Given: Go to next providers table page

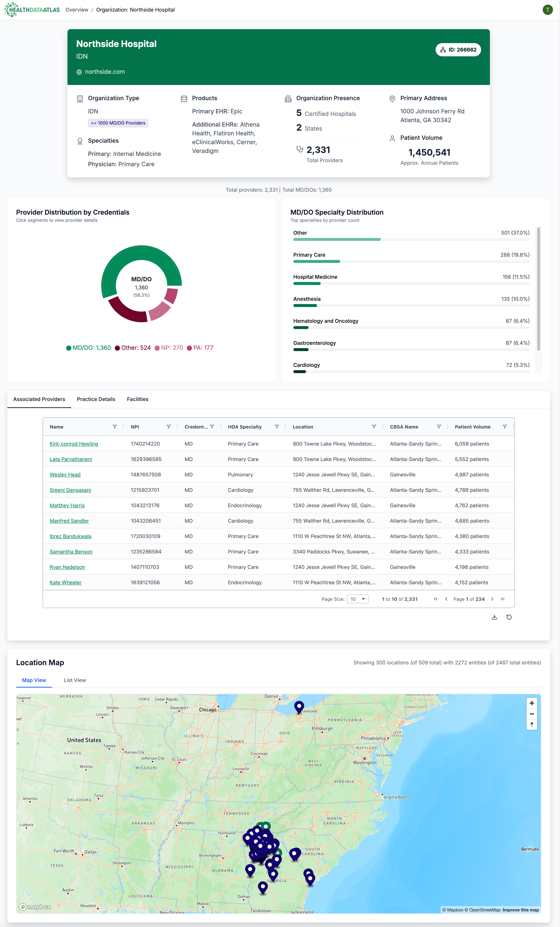Looking at the screenshot, I should 492,599.
